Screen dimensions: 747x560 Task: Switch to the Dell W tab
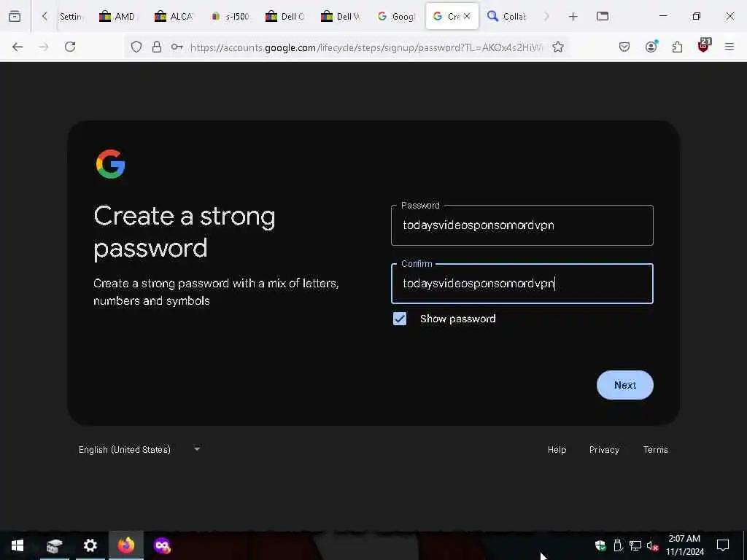(340, 17)
